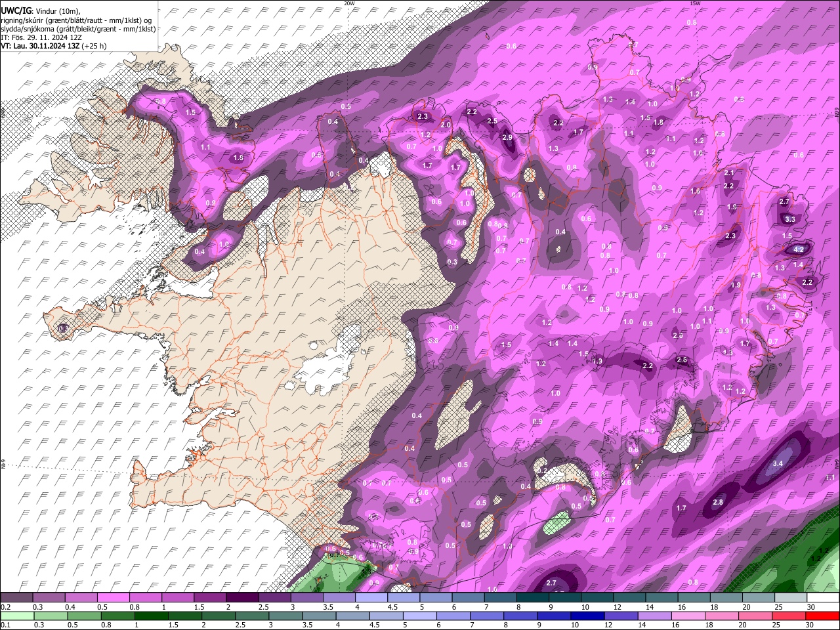Click the 2.8 precipitation value offshore

click(x=717, y=503)
